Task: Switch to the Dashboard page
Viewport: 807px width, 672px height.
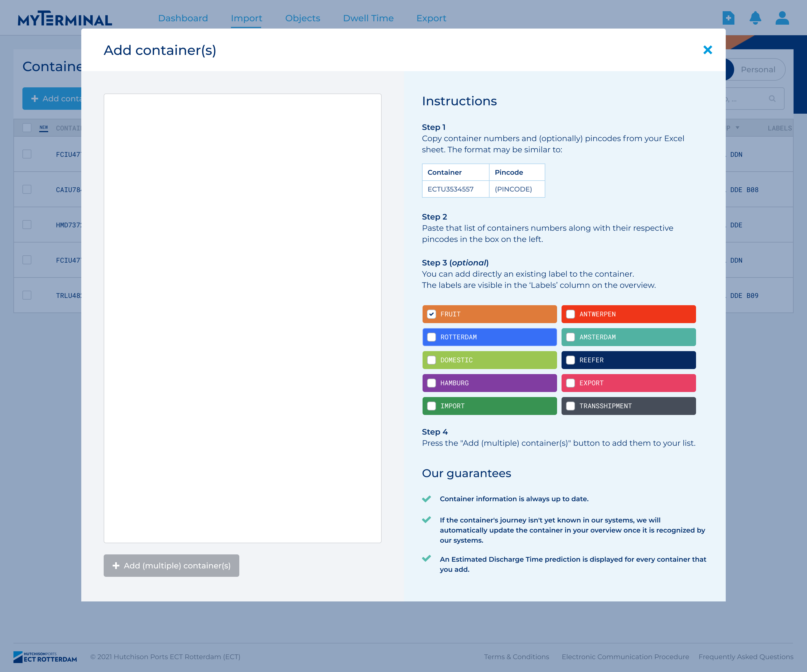Action: [183, 18]
